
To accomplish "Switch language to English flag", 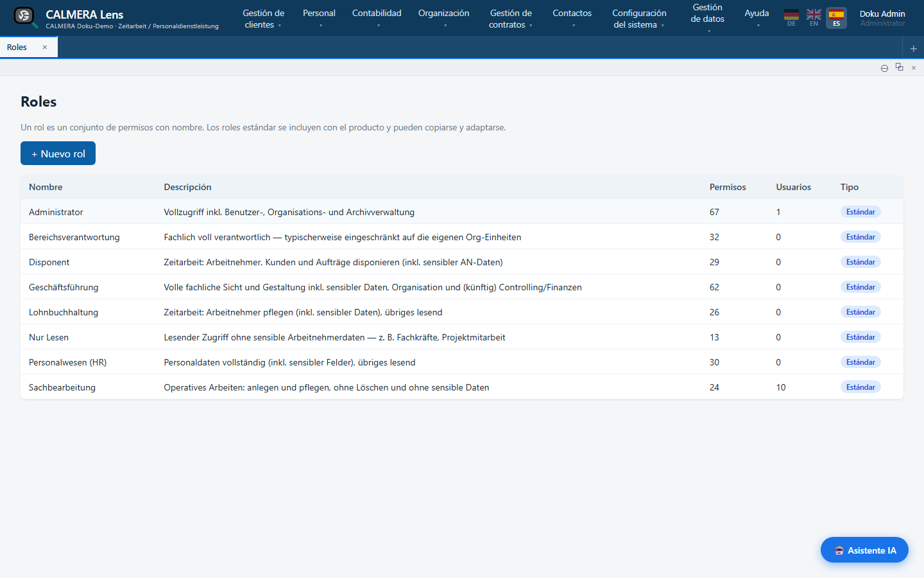I will pyautogui.click(x=814, y=18).
